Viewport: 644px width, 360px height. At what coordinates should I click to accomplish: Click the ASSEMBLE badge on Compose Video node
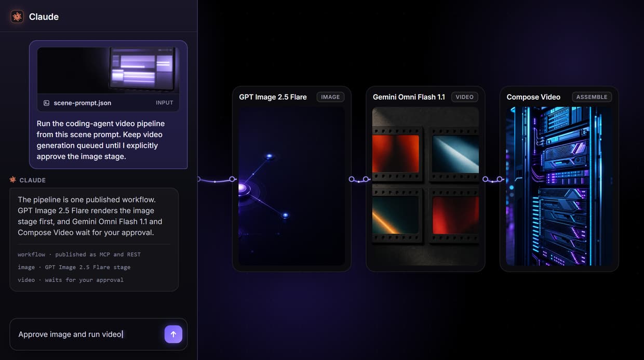pyautogui.click(x=592, y=97)
